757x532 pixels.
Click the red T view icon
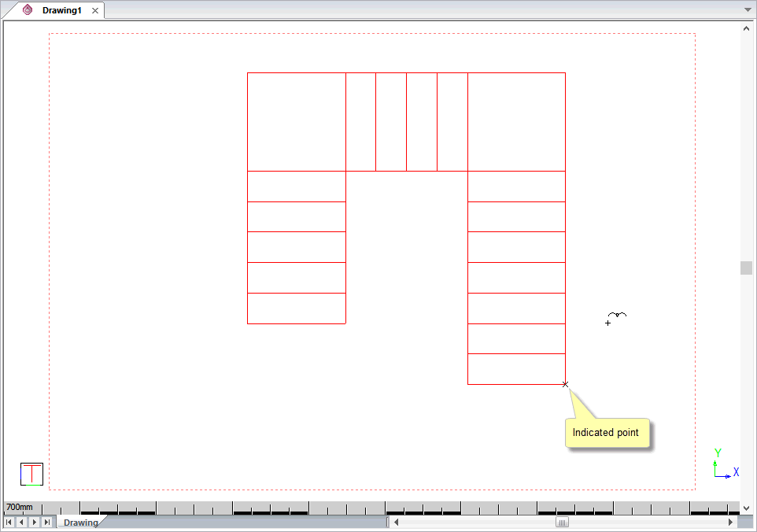(31, 474)
